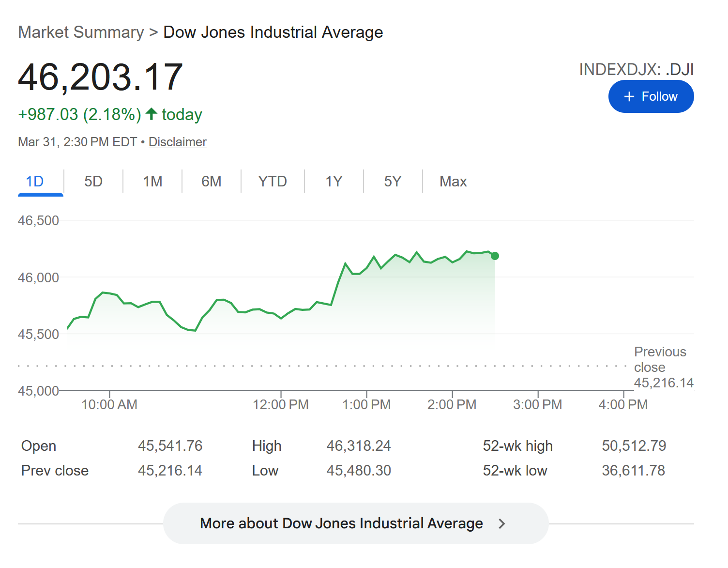Click the green current price dot
The width and height of the screenshot is (728, 568).
click(495, 256)
